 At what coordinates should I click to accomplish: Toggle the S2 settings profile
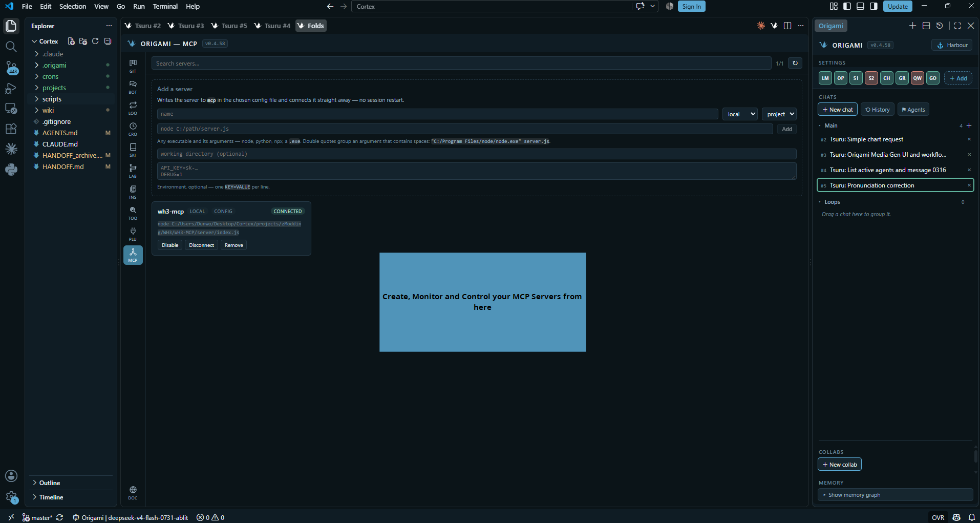871,78
